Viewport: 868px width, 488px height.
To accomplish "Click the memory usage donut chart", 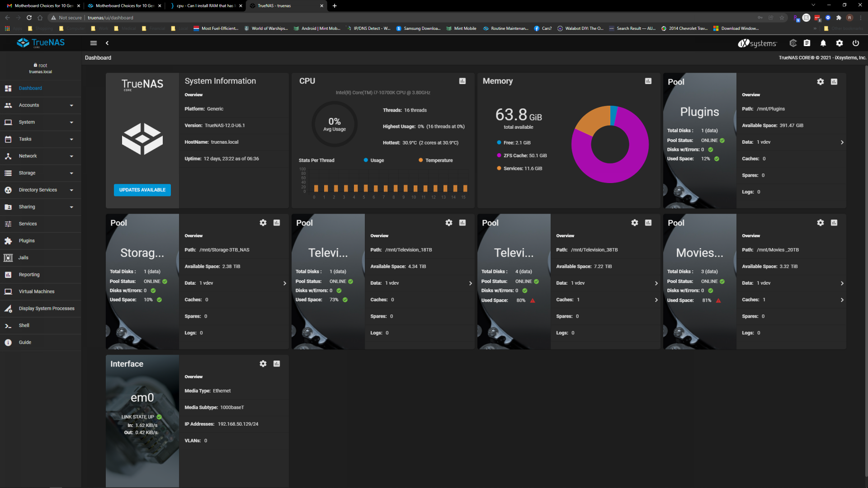I will (x=610, y=145).
